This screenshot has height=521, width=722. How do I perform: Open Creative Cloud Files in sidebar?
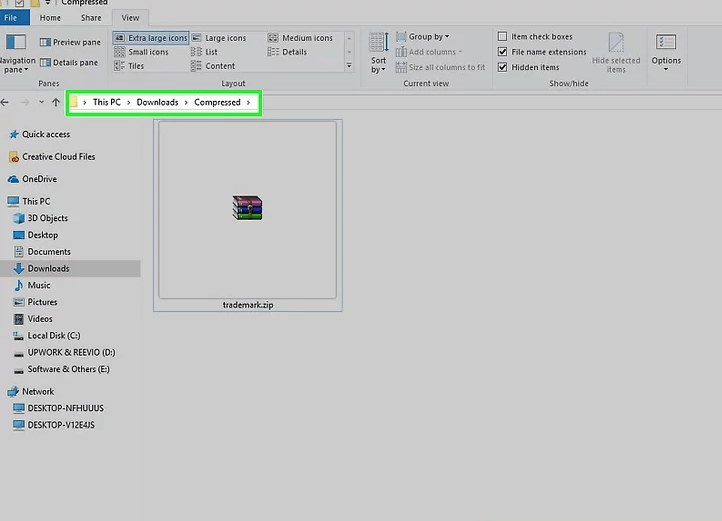point(58,157)
